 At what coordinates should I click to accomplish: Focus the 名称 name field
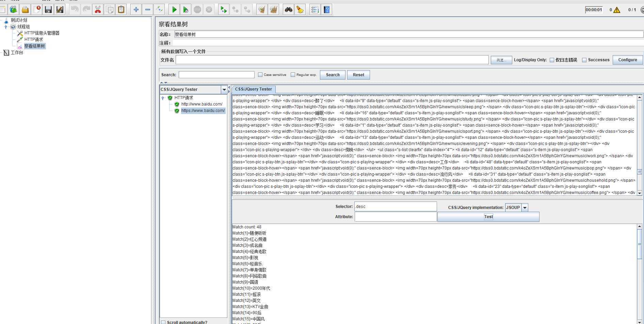[x=409, y=34]
